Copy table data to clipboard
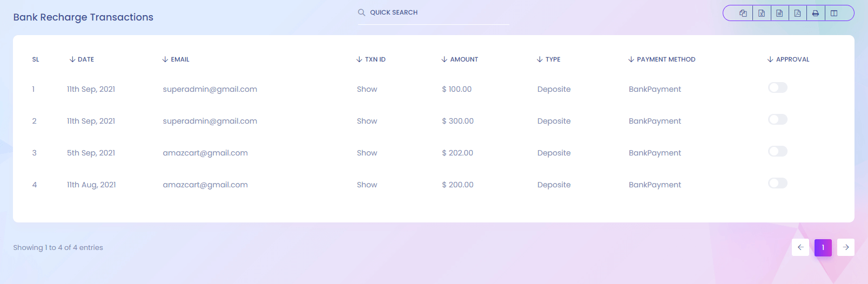This screenshot has height=284, width=868. point(743,13)
